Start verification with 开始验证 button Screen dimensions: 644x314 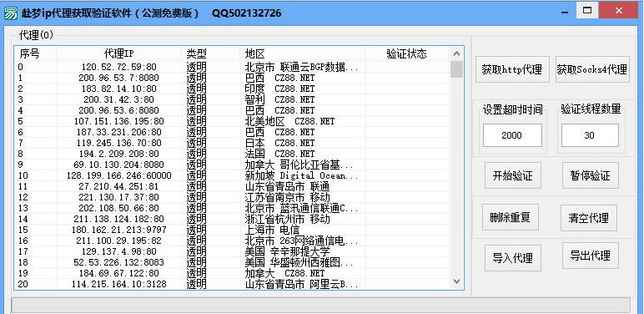(512, 175)
